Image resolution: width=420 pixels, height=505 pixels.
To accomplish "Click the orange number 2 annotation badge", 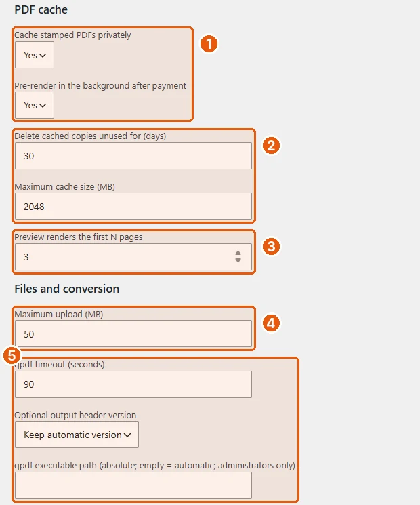I will click(271, 146).
